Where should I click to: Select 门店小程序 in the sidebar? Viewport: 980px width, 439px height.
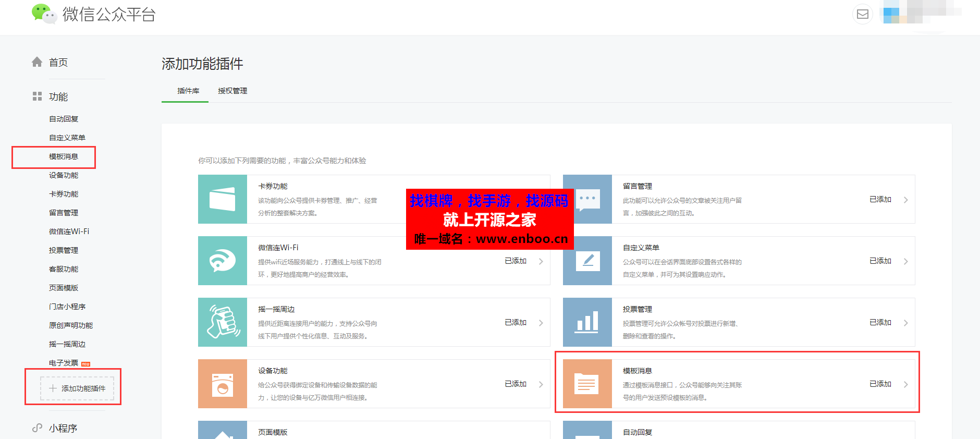click(x=67, y=307)
